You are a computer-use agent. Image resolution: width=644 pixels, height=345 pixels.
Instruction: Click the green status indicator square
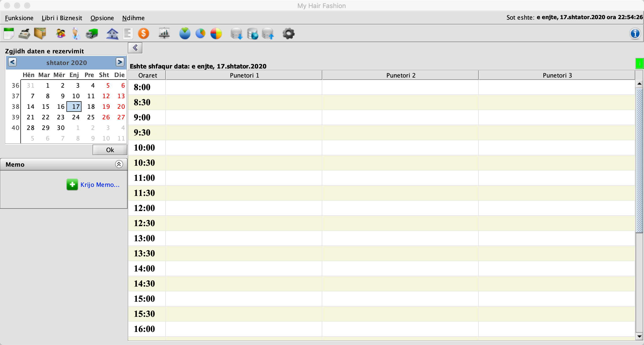pos(639,63)
